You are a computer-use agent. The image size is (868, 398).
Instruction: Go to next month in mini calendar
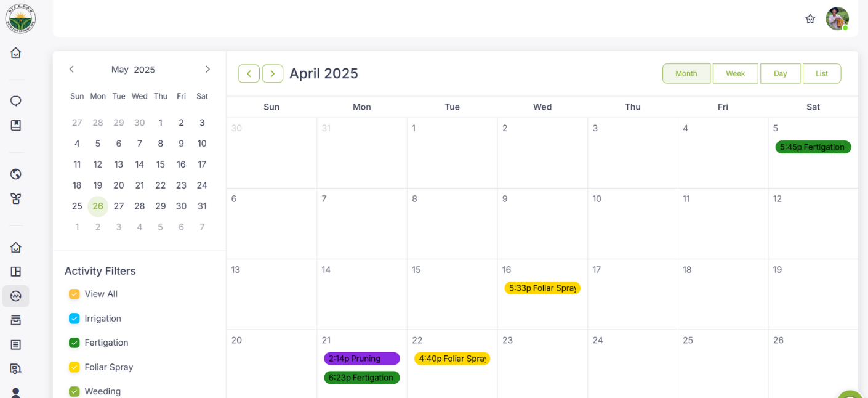207,69
